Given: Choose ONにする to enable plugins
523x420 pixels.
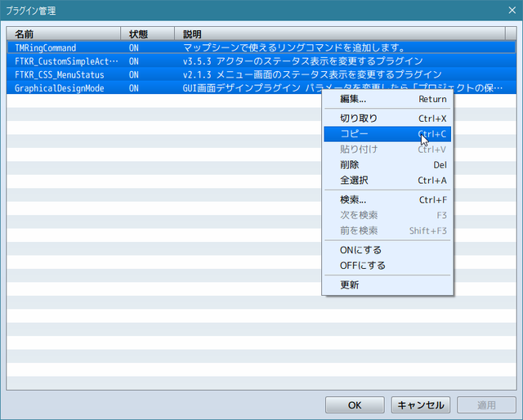Looking at the screenshot, I should 387,250.
